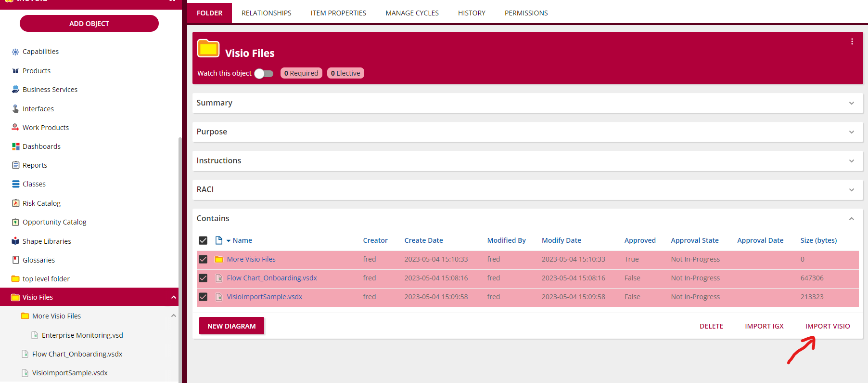Viewport: 868px width, 383px height.
Task: Collapse the Contains section
Action: (851, 219)
